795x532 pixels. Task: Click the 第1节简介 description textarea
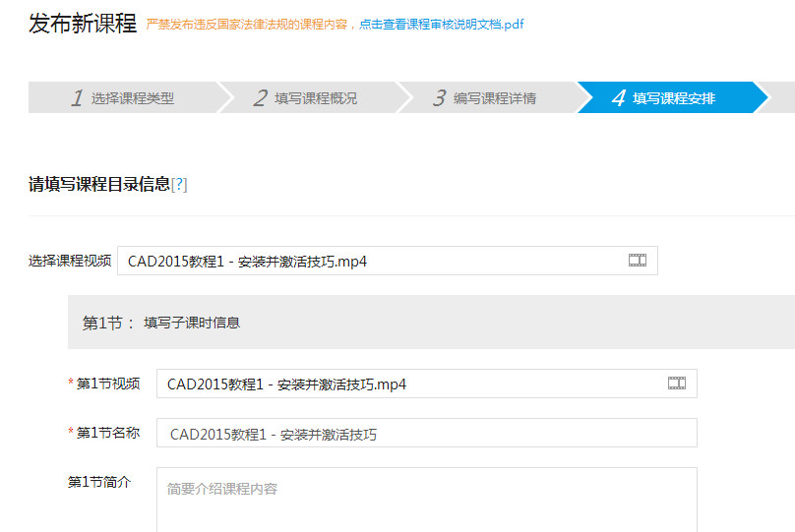coord(427,500)
